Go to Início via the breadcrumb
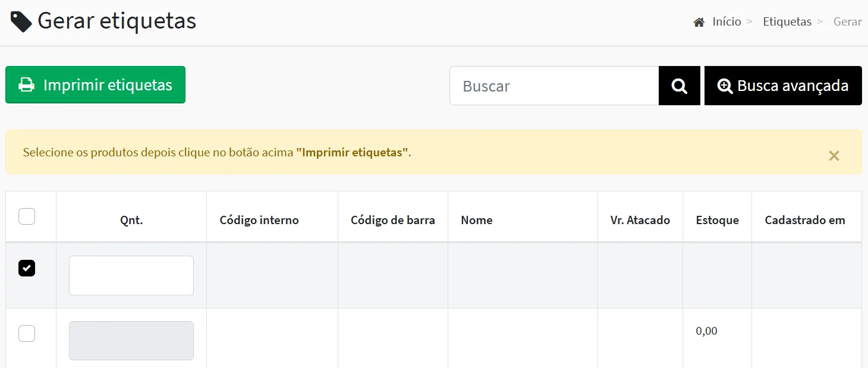This screenshot has height=368, width=868. point(727,22)
